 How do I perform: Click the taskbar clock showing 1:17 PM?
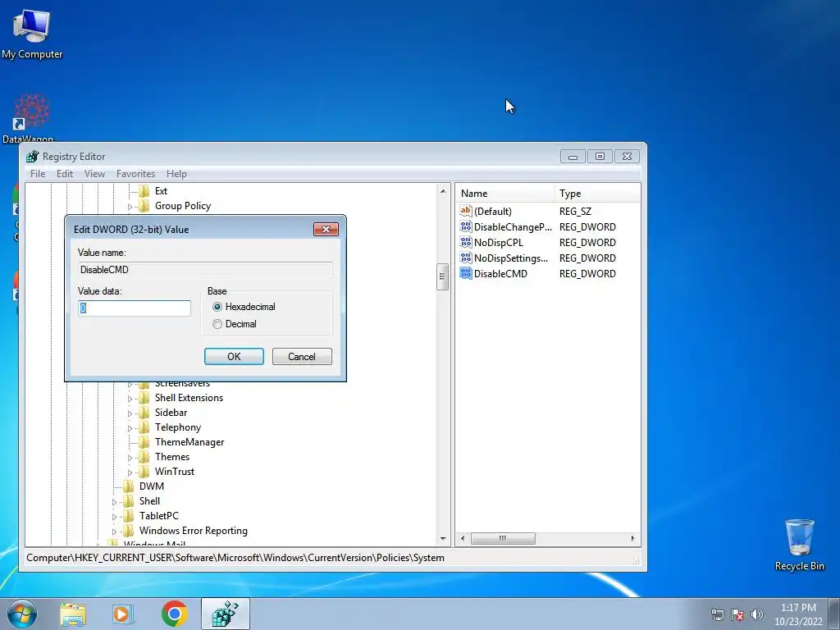point(798,614)
